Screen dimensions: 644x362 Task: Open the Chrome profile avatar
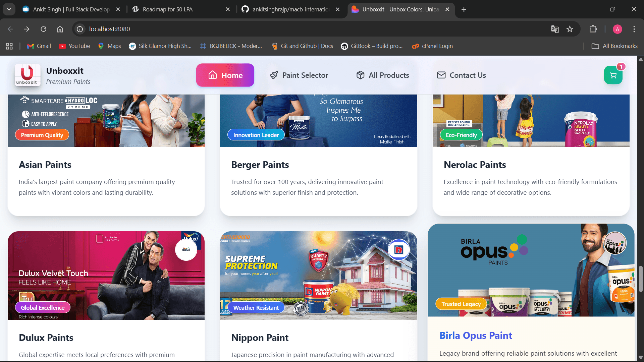tap(617, 29)
